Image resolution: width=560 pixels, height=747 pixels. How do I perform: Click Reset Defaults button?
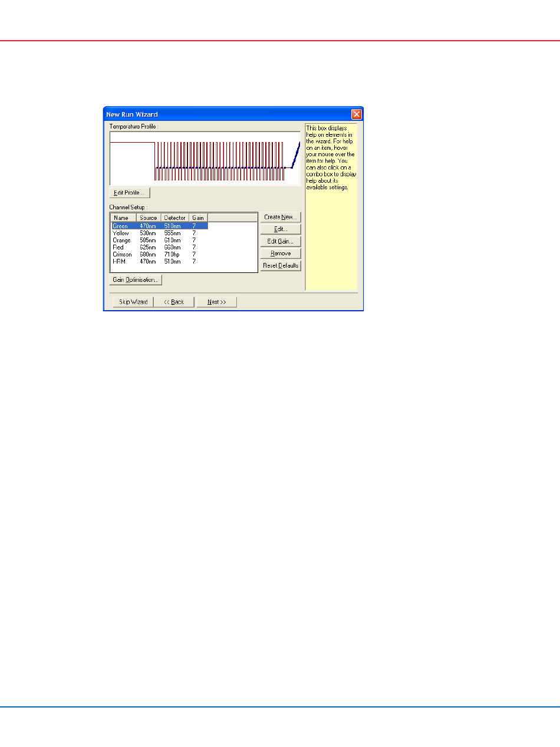coord(281,266)
